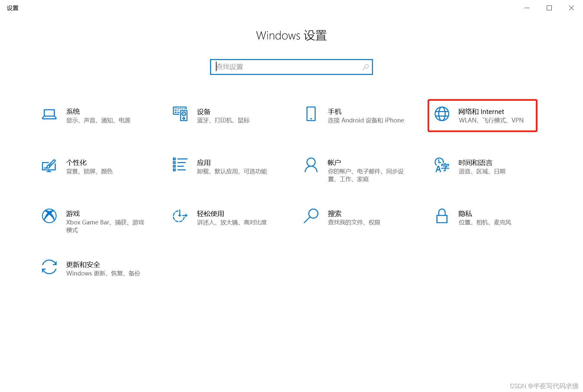Click text 你的帐户、电子邮件、同步设置
Image resolution: width=583 pixels, height=392 pixels.
(x=366, y=175)
